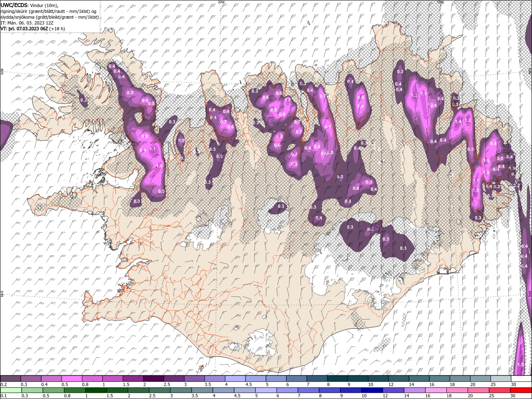This screenshot has height=399, width=532.
Task: Click rain scale swatch between 16 and 18
Action: tap(436, 390)
